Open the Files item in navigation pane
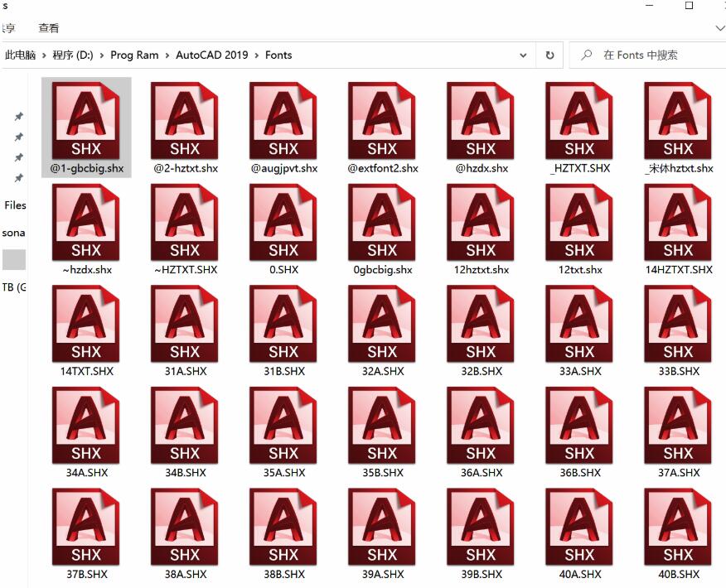 tap(15, 205)
